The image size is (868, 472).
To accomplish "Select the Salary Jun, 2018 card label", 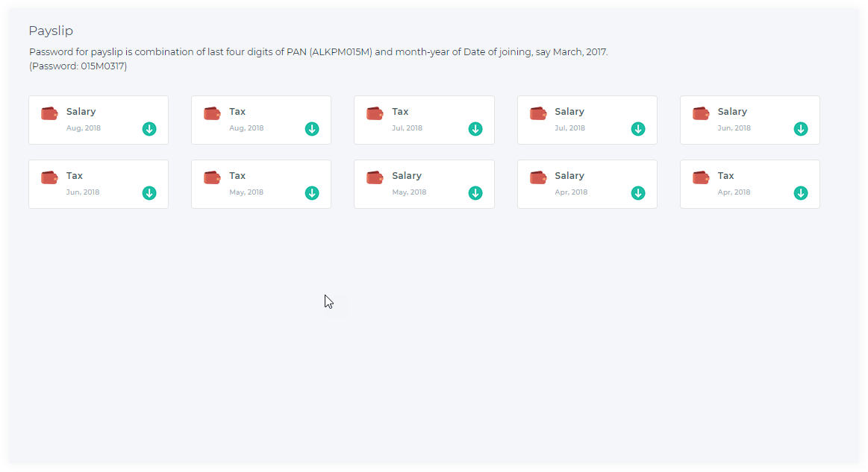I will tap(732, 111).
